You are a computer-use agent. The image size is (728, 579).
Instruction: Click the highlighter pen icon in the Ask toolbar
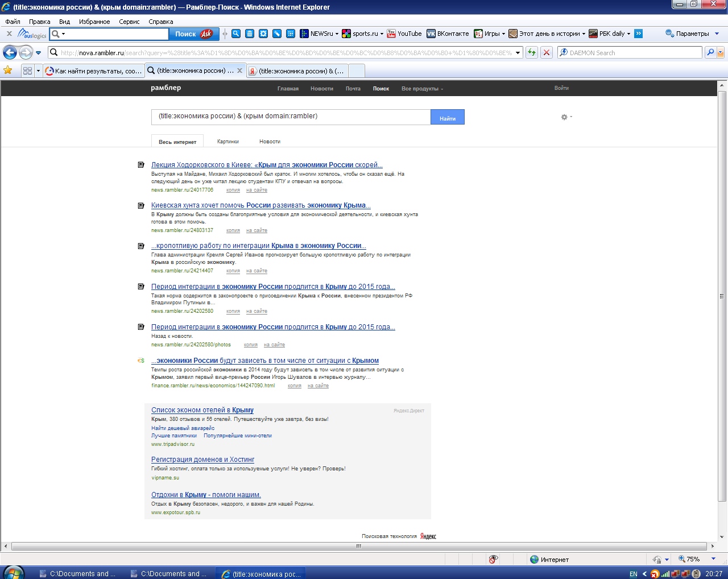tap(277, 34)
